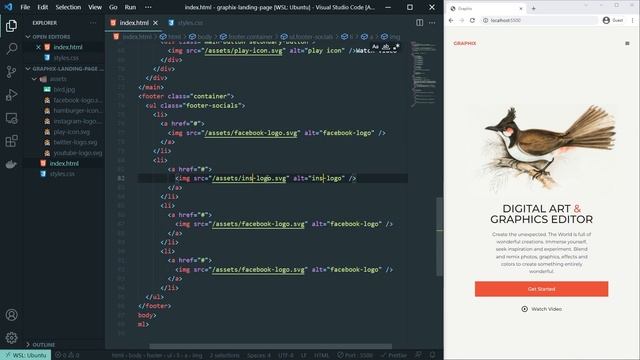Close index.html in Open Editors list
This screenshot has height=360, width=640.
coord(38,47)
